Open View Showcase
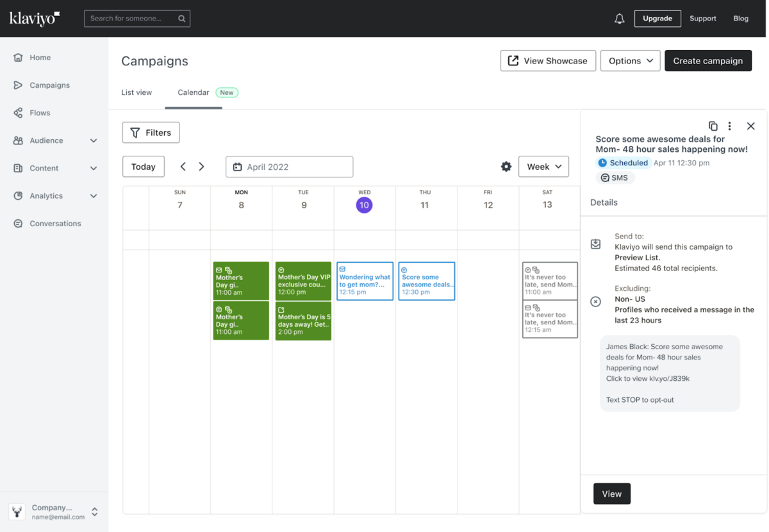The image size is (769, 532). point(548,60)
